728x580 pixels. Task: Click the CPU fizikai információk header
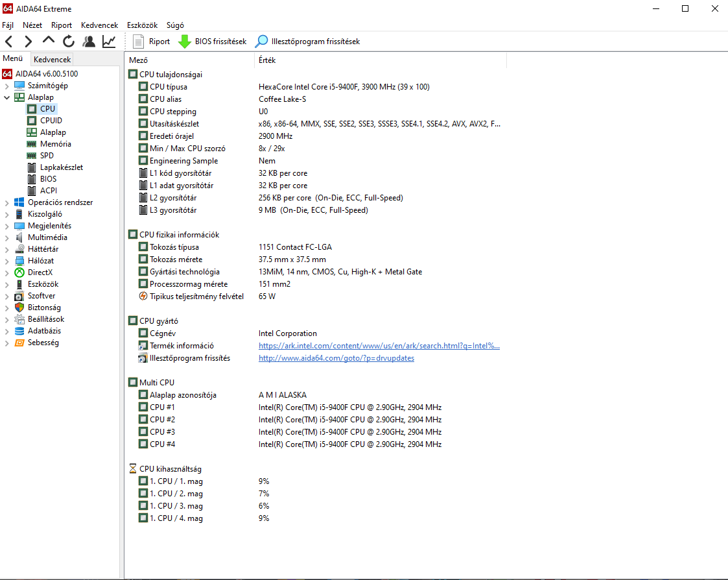tap(179, 235)
